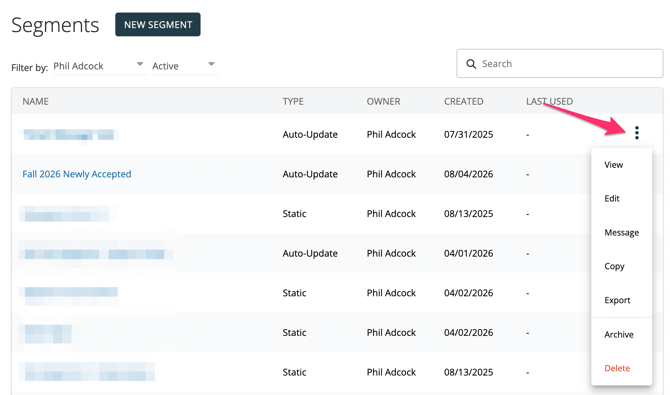Open the blurred segment name created 07/31/2025
The height and width of the screenshot is (395, 670).
pyautogui.click(x=69, y=135)
